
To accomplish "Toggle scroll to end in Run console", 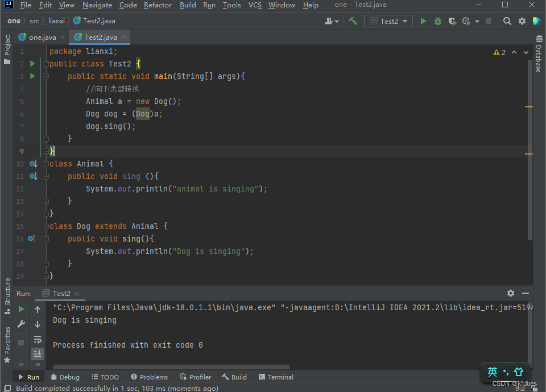I will coord(38,353).
